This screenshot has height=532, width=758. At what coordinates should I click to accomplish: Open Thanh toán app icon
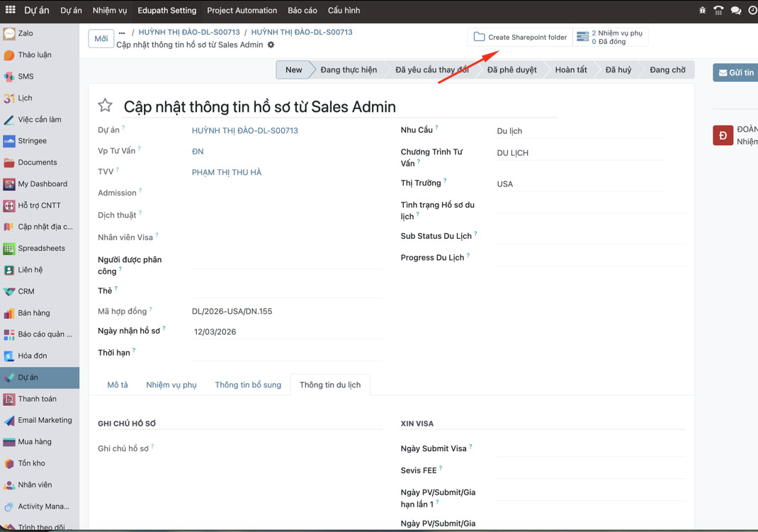(9, 399)
